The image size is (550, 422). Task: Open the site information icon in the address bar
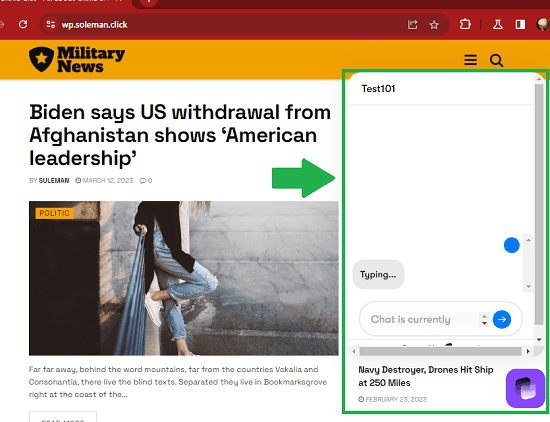[x=51, y=25]
